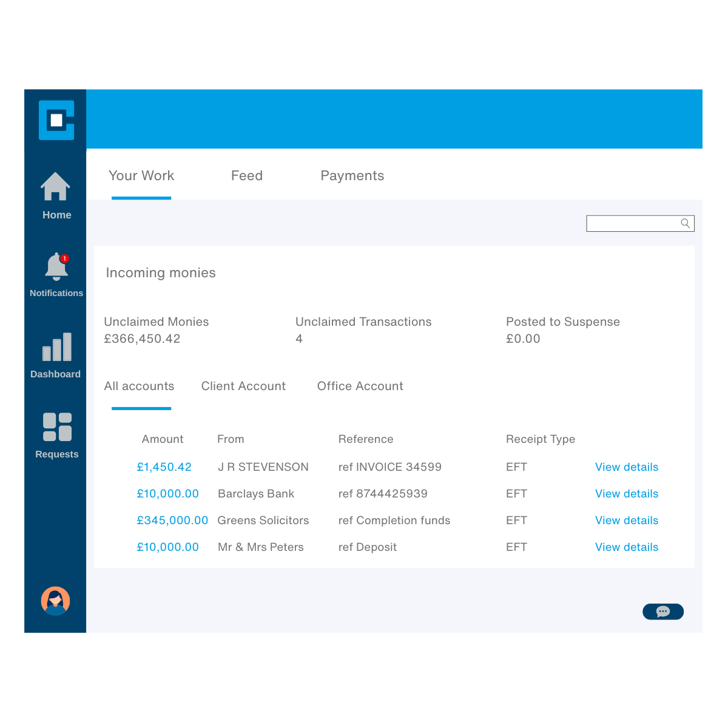Click inside the search input field
Image resolution: width=728 pixels, height=728 pixels.
point(632,223)
